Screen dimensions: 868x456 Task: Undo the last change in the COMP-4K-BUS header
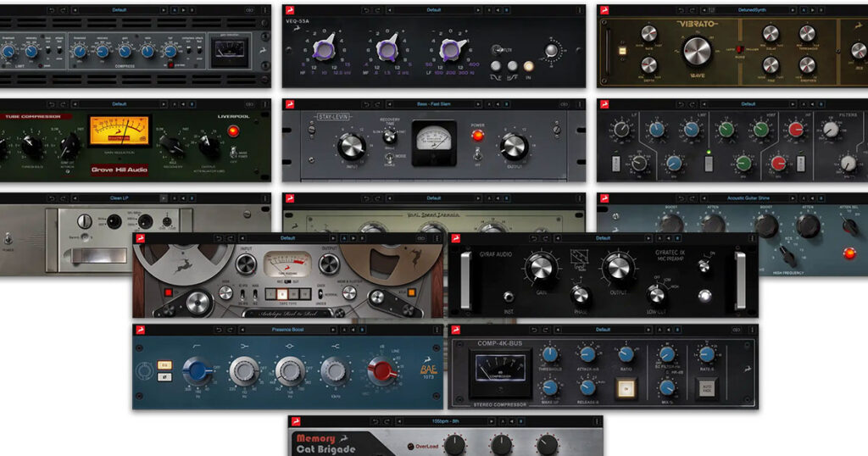(534, 330)
